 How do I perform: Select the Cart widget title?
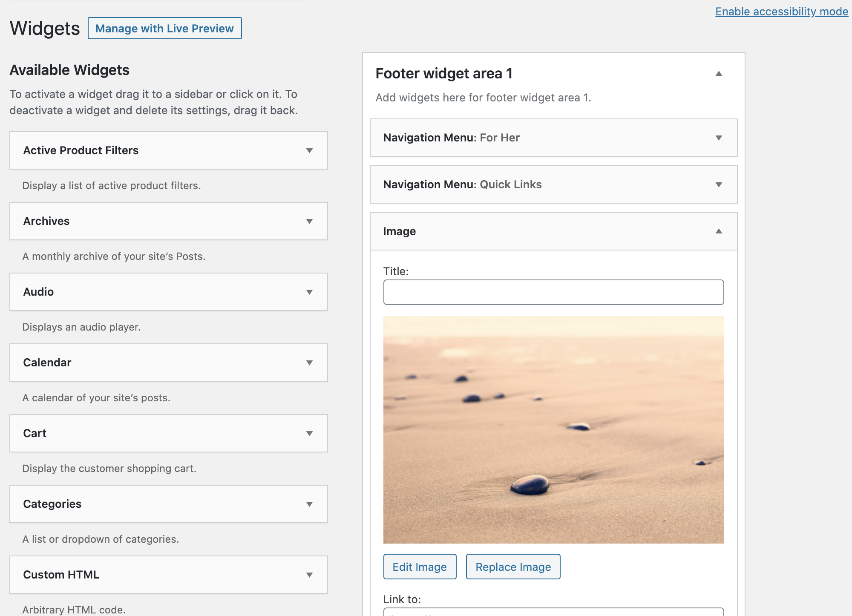pos(35,433)
